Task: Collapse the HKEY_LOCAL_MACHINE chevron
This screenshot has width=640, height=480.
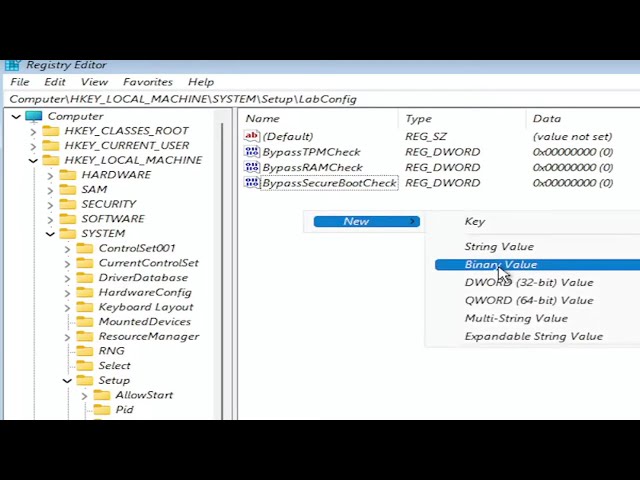Action: [x=33, y=161]
